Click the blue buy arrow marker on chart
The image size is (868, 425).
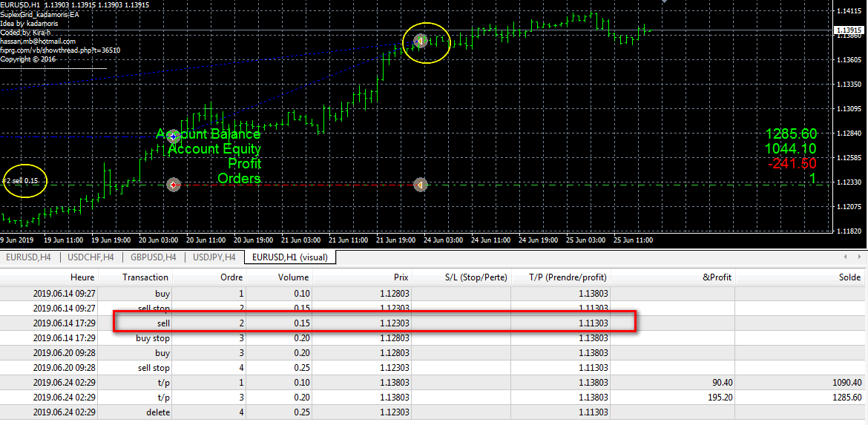(173, 136)
